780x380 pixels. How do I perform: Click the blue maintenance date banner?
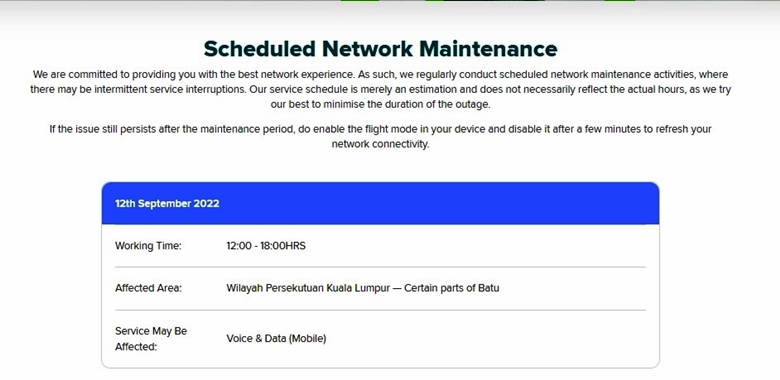(381, 203)
